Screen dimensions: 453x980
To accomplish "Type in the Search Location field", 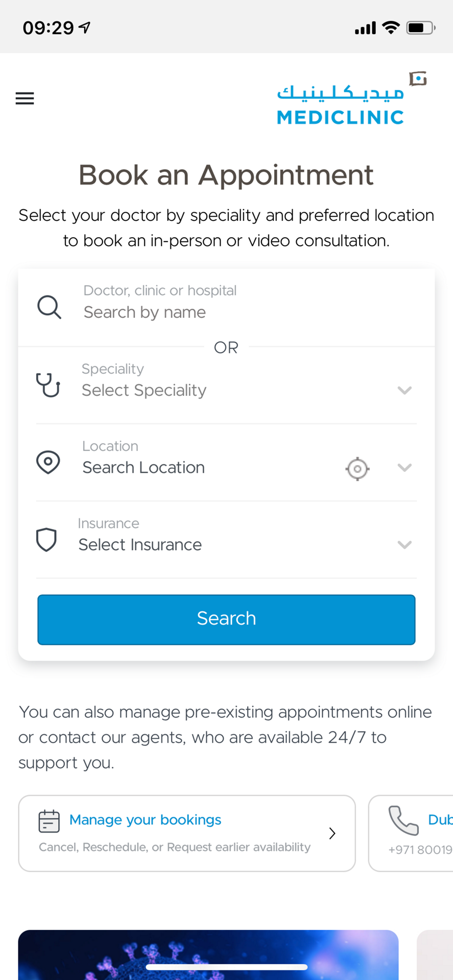I will tap(204, 468).
